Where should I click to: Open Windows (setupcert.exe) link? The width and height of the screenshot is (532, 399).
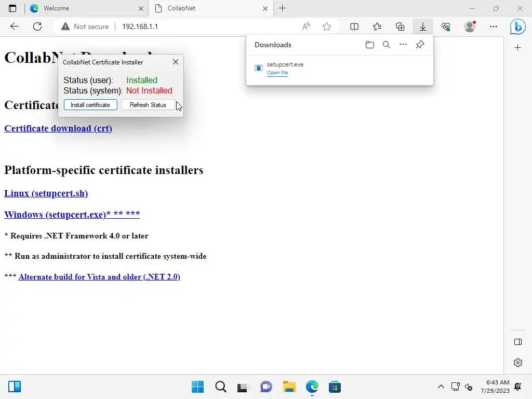tap(72, 215)
